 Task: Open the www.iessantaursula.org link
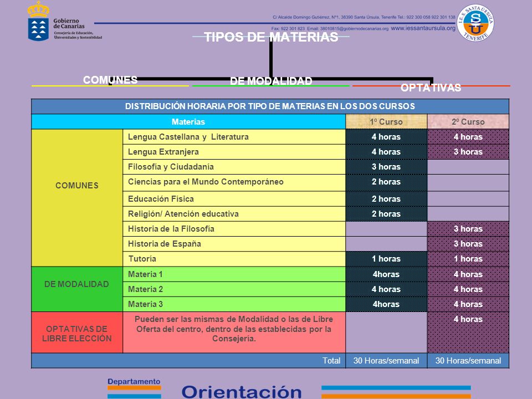(423, 28)
